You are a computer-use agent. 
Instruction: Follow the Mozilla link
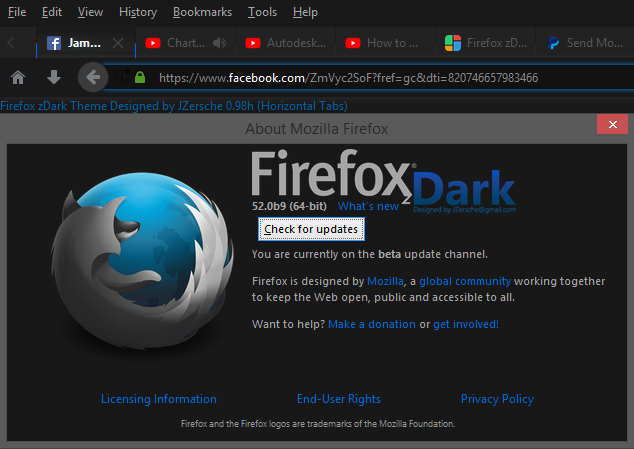pyautogui.click(x=385, y=281)
